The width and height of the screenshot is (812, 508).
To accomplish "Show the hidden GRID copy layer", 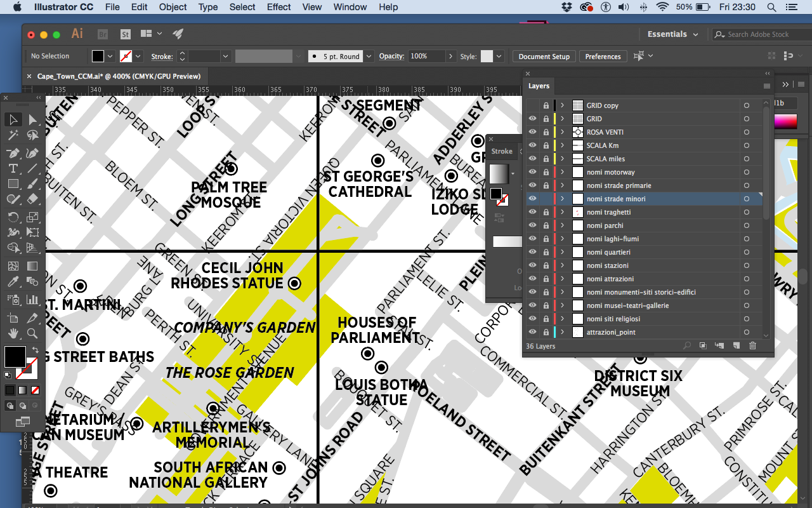I will pyautogui.click(x=532, y=105).
